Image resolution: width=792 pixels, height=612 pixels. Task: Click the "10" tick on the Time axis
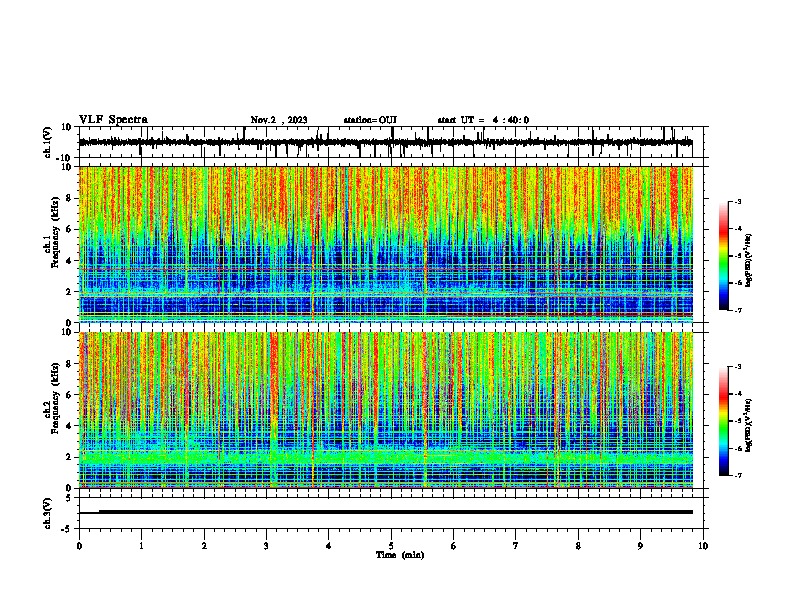(703, 546)
